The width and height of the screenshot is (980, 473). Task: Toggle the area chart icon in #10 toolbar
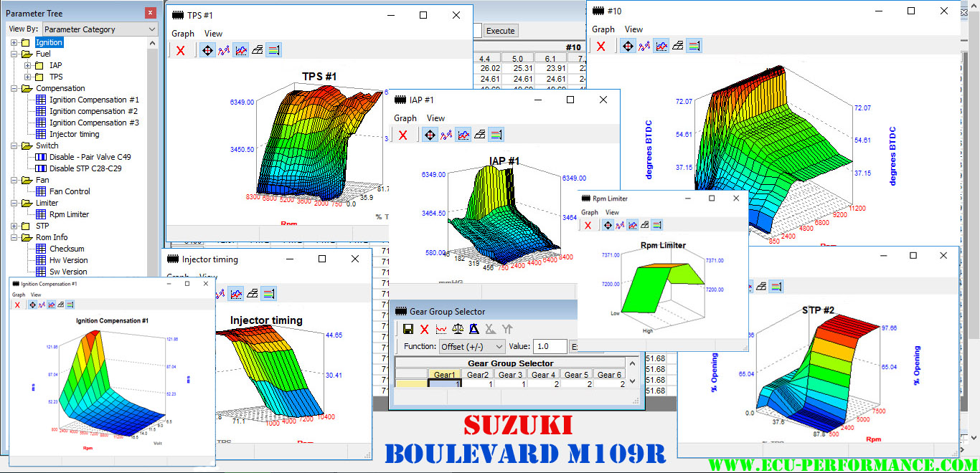pos(661,46)
